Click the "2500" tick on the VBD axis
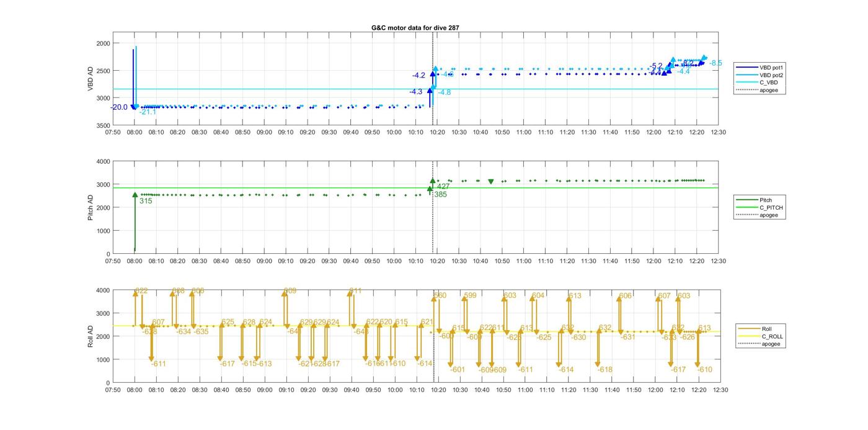This screenshot has height=430, width=868. [x=102, y=71]
